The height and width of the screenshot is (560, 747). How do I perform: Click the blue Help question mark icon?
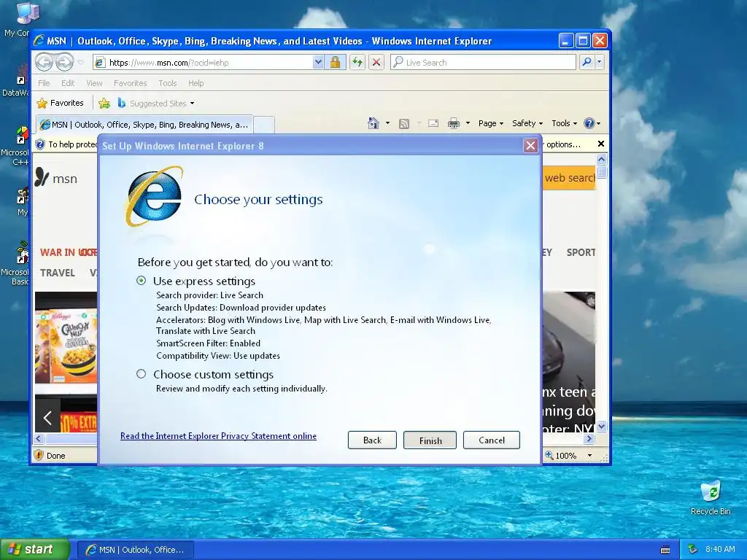pos(589,123)
